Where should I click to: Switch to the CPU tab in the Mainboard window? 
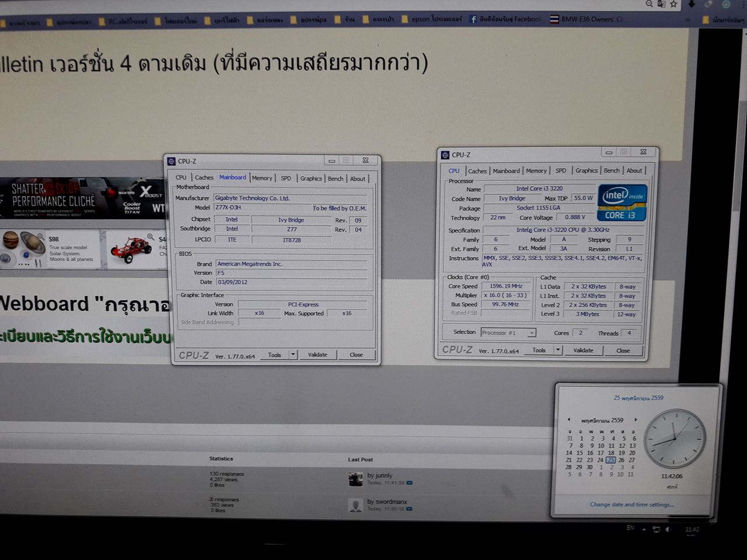click(x=181, y=178)
